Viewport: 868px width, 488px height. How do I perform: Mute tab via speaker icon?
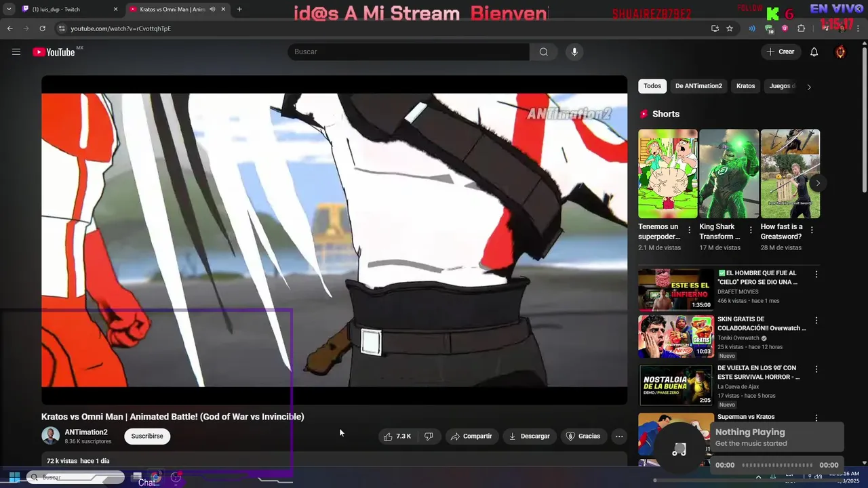212,9
